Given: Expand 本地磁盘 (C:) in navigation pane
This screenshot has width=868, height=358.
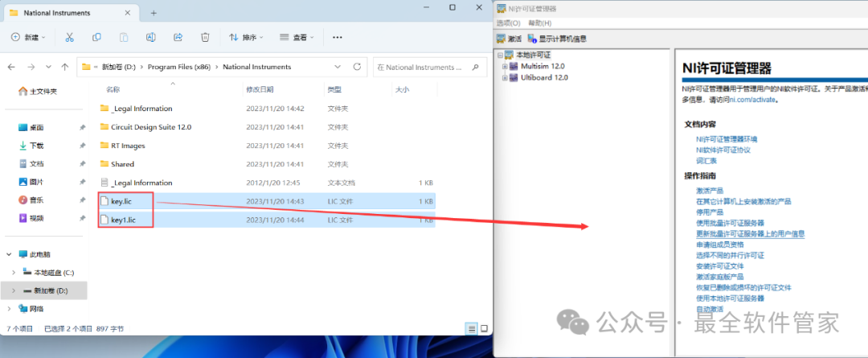Looking at the screenshot, I should coord(13,272).
